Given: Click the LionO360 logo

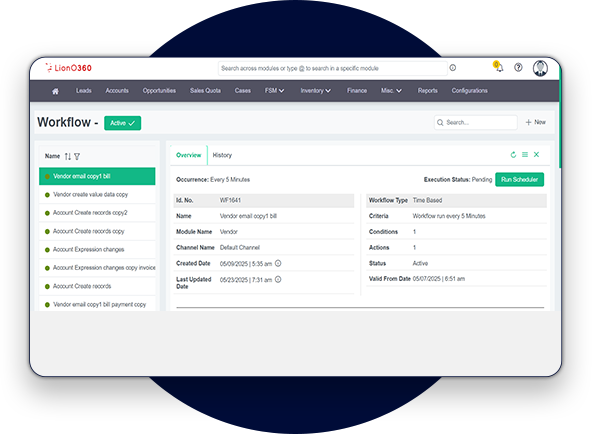Looking at the screenshot, I should (x=68, y=68).
